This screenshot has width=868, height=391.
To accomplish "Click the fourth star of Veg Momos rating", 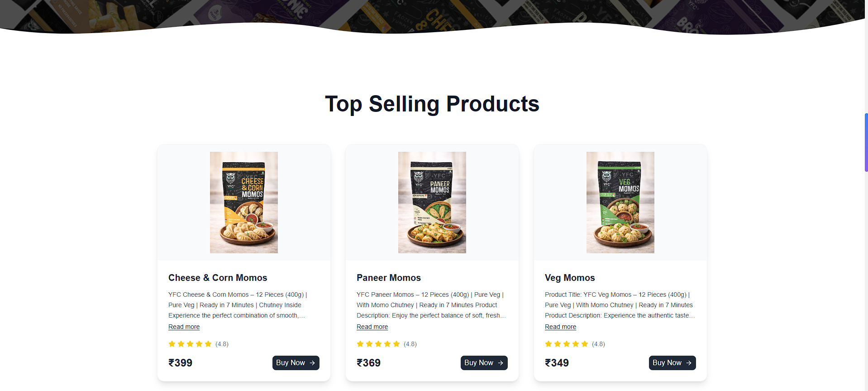I will pos(576,344).
